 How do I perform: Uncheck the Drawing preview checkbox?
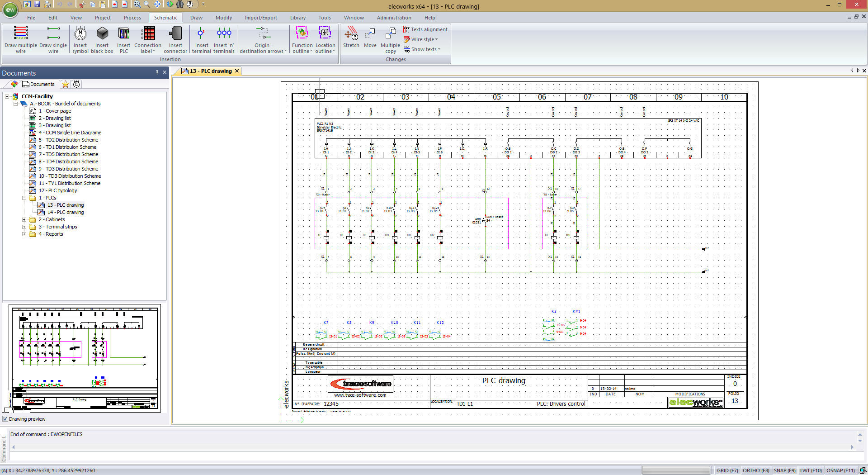click(x=5, y=419)
